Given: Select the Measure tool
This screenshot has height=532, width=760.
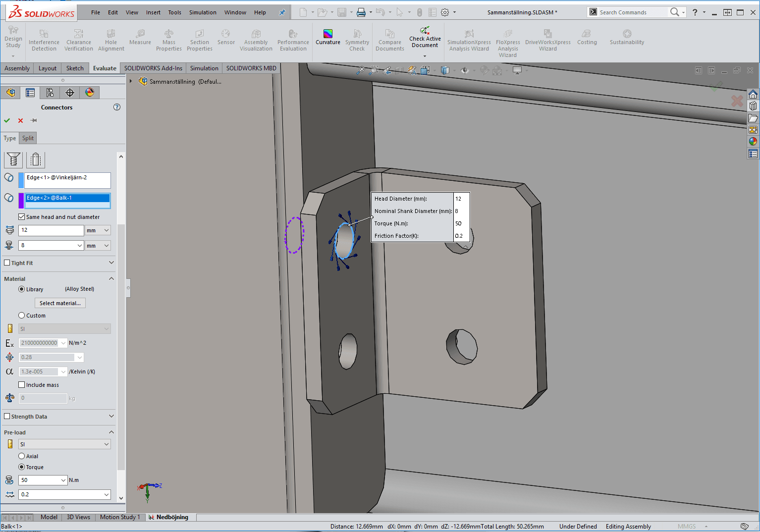Looking at the screenshot, I should [140, 37].
